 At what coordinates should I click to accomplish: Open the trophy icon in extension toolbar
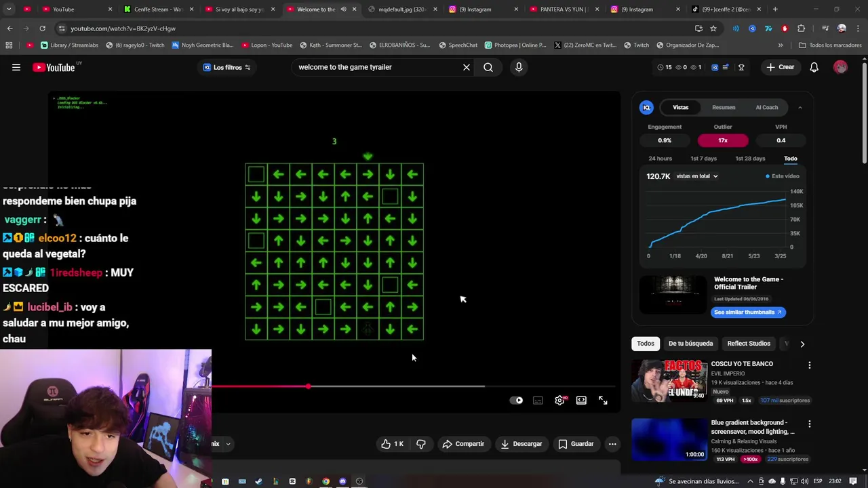[x=741, y=67]
